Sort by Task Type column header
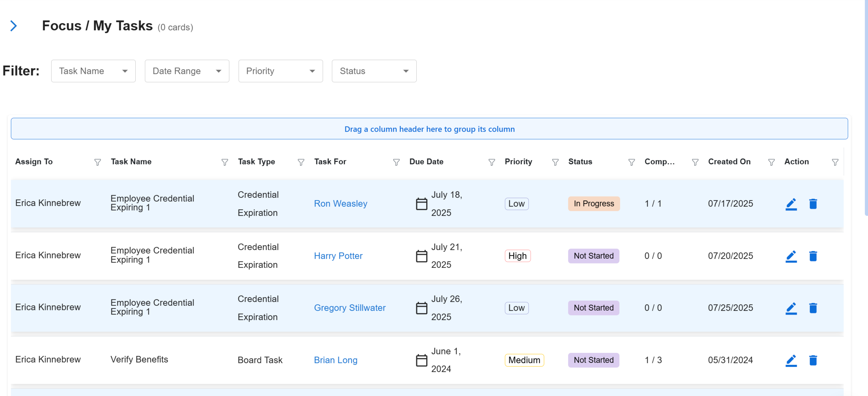Screen dimensions: 868x396 [256, 162]
